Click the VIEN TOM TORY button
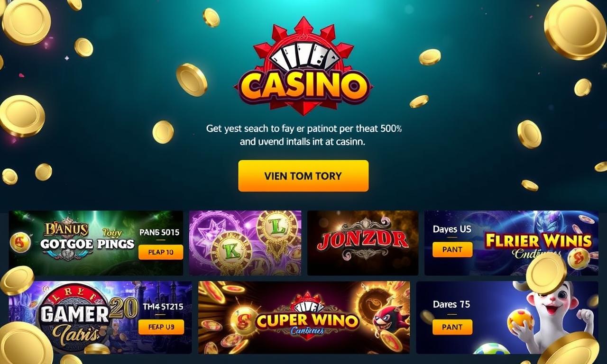The width and height of the screenshot is (607, 364). [303, 176]
